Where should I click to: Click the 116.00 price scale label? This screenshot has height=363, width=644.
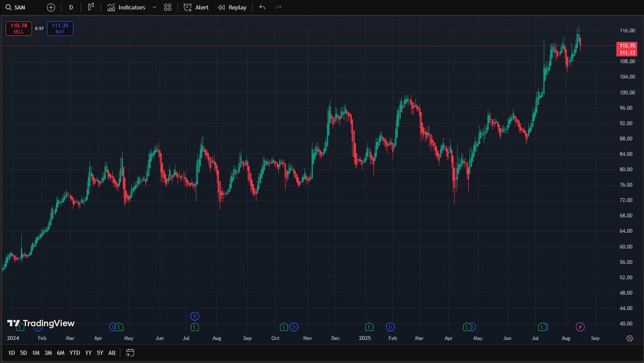coord(627,31)
